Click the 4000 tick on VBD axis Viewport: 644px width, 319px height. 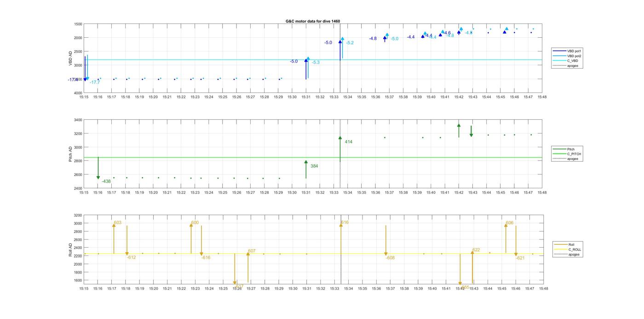point(78,93)
